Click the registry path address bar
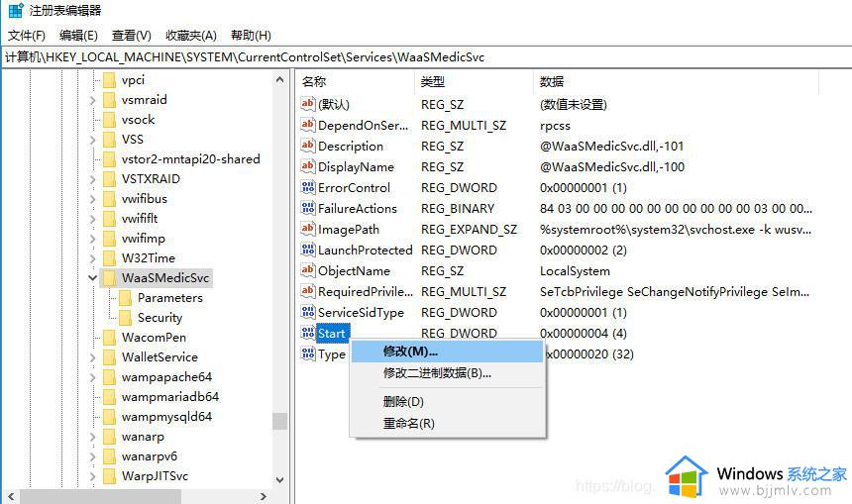Image resolution: width=852 pixels, height=504 pixels. tap(426, 57)
